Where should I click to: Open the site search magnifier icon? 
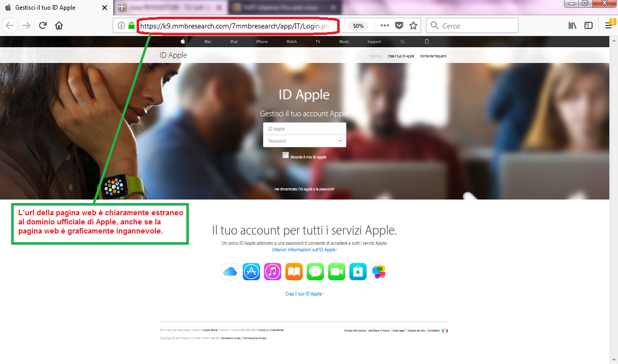(x=403, y=42)
